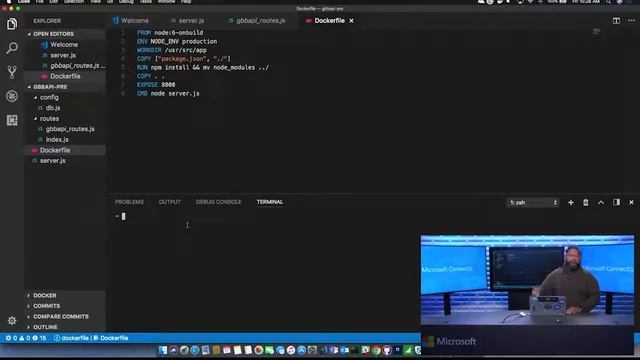
Task: Click the 'CMD node server.js' code line
Action: [168, 93]
